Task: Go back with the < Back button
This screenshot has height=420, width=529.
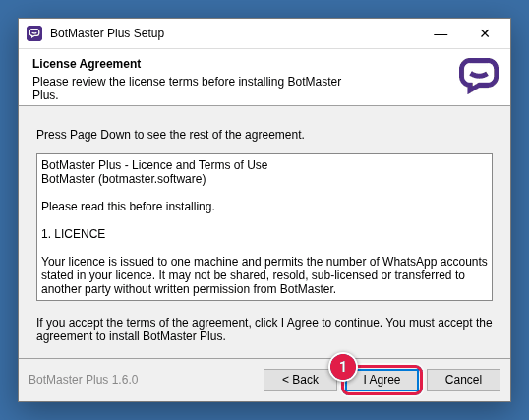Action: [x=300, y=380]
